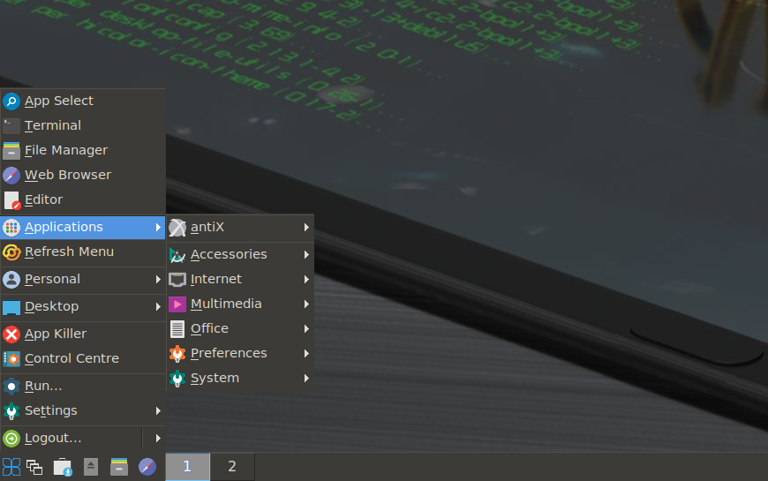768x481 pixels.
Task: Click the Internet monitor icon
Action: click(177, 280)
